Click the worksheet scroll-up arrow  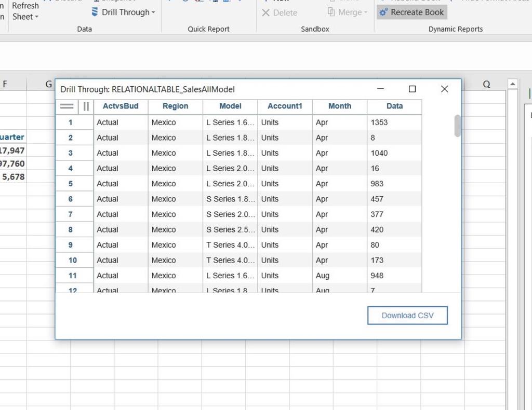(x=513, y=84)
